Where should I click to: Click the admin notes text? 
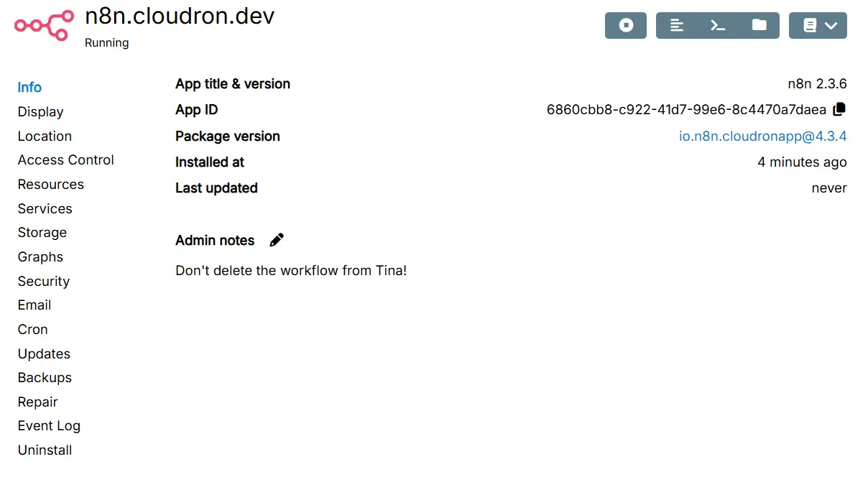[x=291, y=271]
